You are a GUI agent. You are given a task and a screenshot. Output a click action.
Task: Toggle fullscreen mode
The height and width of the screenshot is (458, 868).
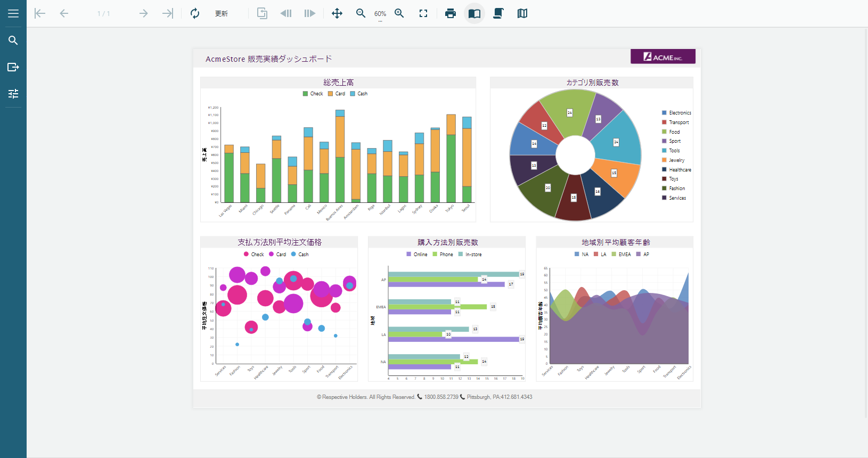423,13
